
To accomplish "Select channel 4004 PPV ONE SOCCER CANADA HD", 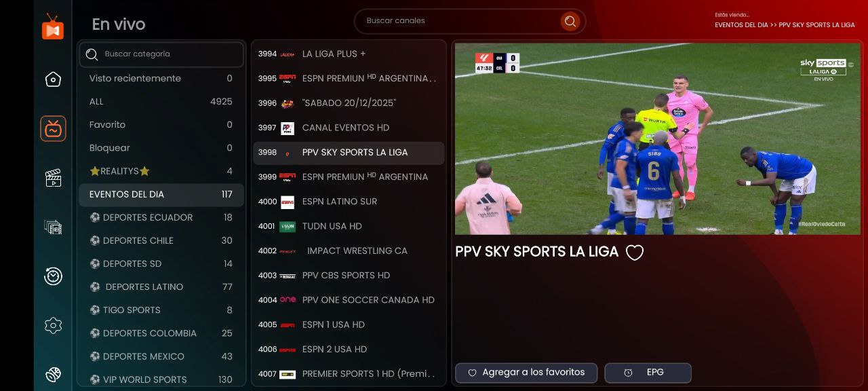I will pos(349,300).
